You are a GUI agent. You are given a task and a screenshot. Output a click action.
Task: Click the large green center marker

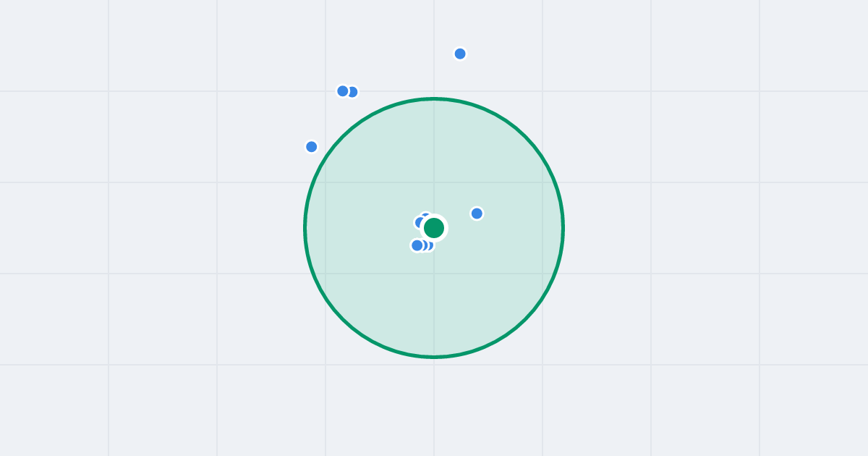click(434, 228)
